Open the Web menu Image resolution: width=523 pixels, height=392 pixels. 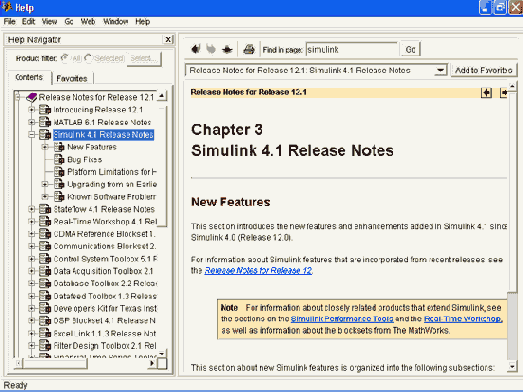click(88, 22)
